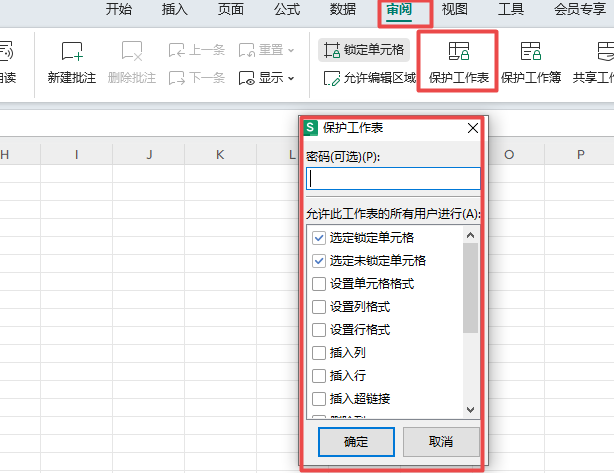Uncheck 选定未锁定单元格 checkbox
This screenshot has height=473, width=614.
coord(319,261)
